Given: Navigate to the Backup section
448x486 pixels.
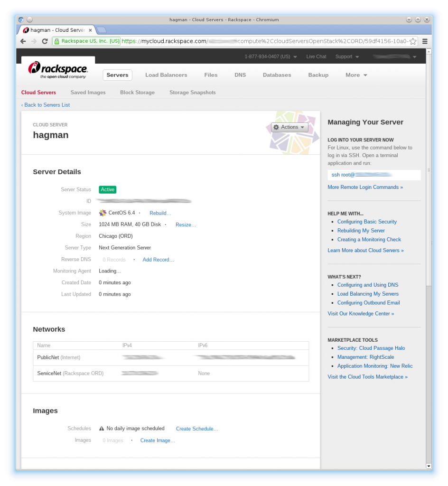Looking at the screenshot, I should click(318, 75).
